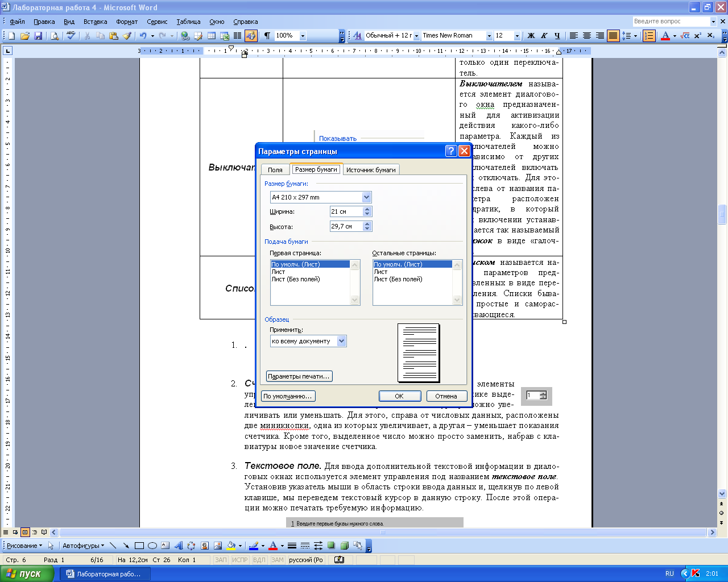Click the 'OK' button in dialog
The image size is (728, 582).
399,396
